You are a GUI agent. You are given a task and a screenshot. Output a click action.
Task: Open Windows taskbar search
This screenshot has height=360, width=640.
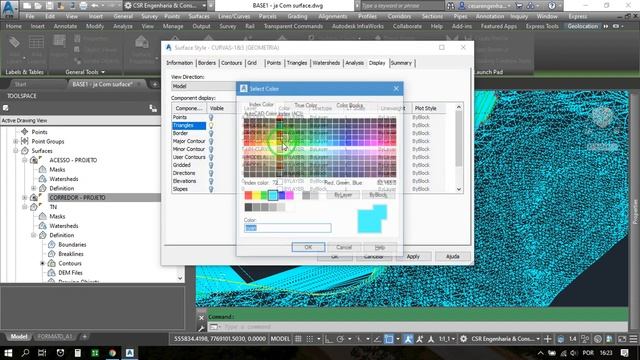pyautogui.click(x=25, y=353)
